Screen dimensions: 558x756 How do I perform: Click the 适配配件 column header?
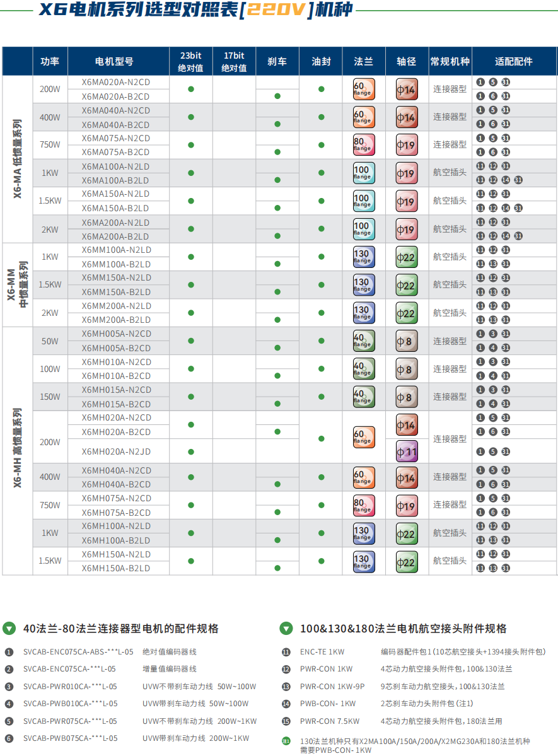(x=514, y=62)
